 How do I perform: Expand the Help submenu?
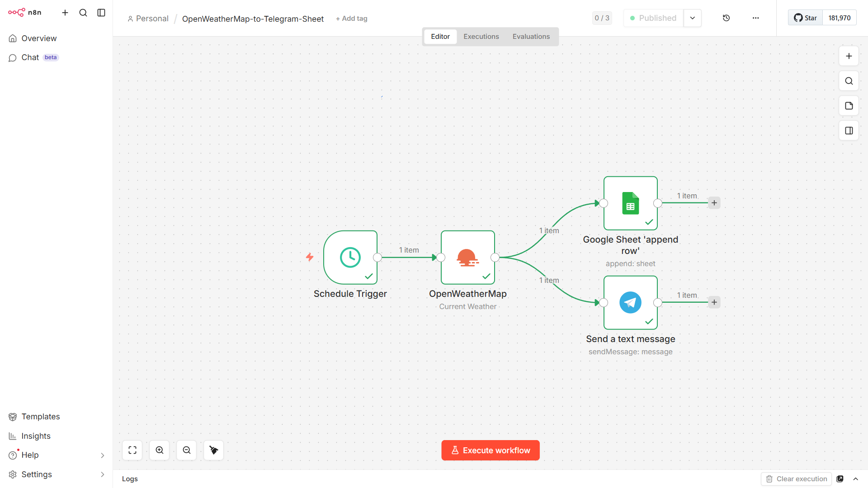click(102, 455)
